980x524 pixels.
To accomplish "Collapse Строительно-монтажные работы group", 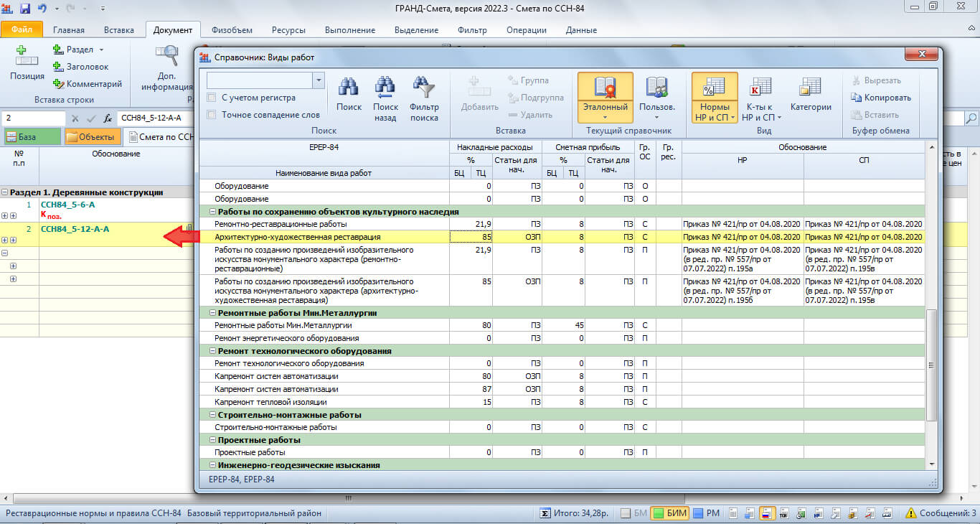I will click(x=213, y=415).
